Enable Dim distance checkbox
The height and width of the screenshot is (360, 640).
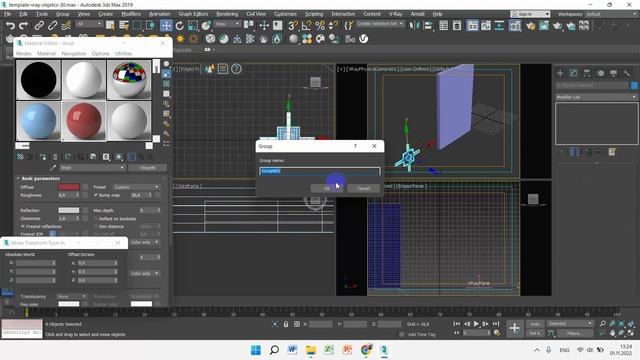click(x=96, y=226)
